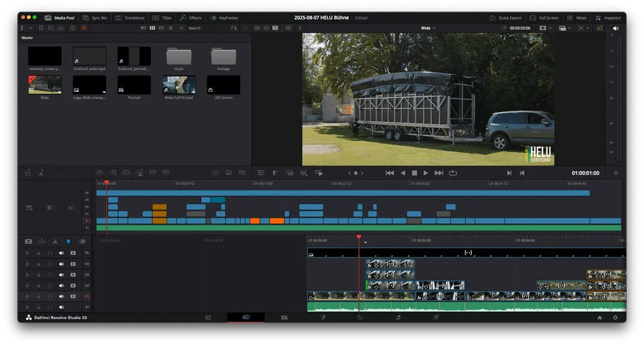The height and width of the screenshot is (346, 644).
Task: Click the Smart Insert icon
Action: pyautogui.click(x=99, y=173)
